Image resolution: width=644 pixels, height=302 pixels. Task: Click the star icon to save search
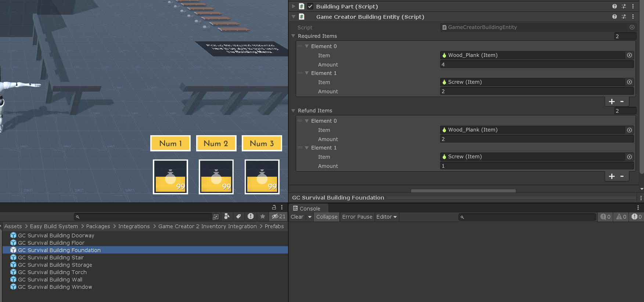262,216
